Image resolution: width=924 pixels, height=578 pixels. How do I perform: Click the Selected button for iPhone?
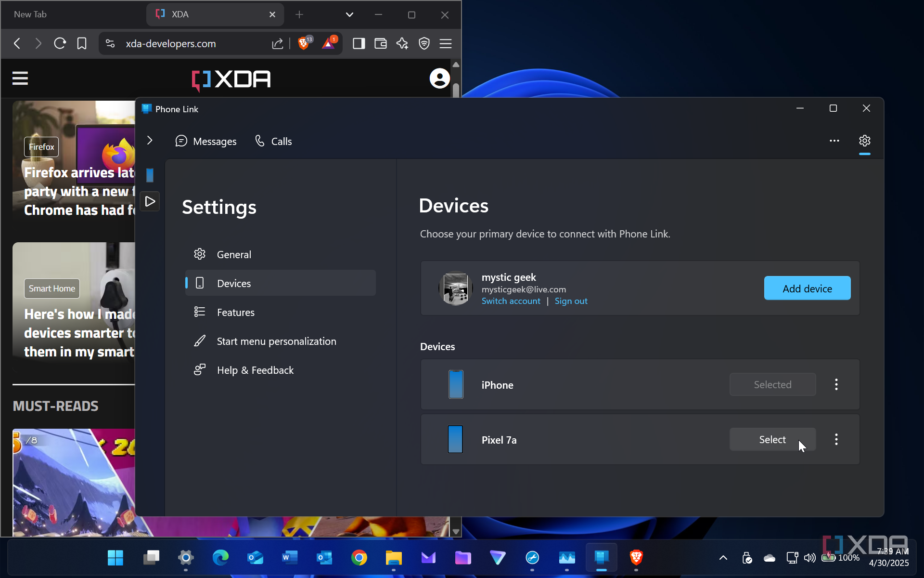pos(772,384)
